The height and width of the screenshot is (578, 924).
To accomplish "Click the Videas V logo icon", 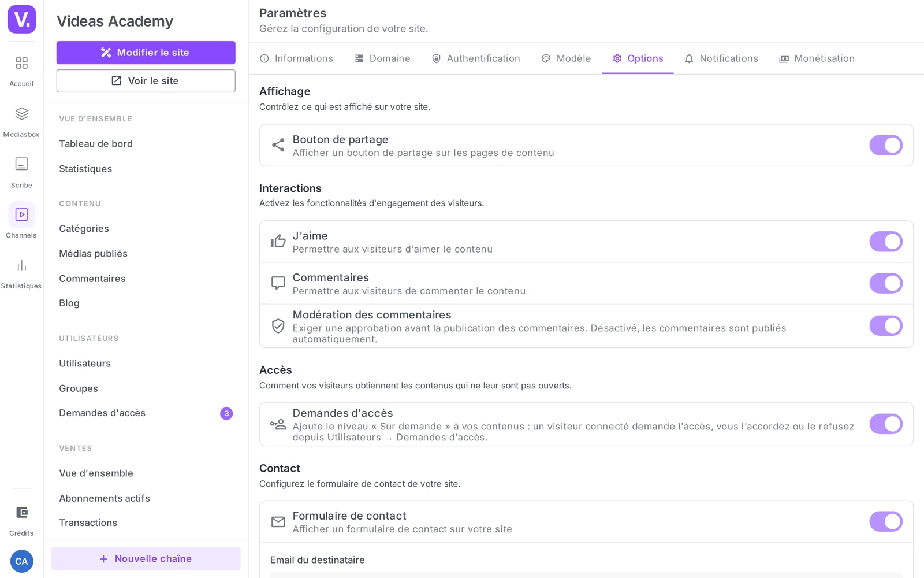I will pos(21,19).
